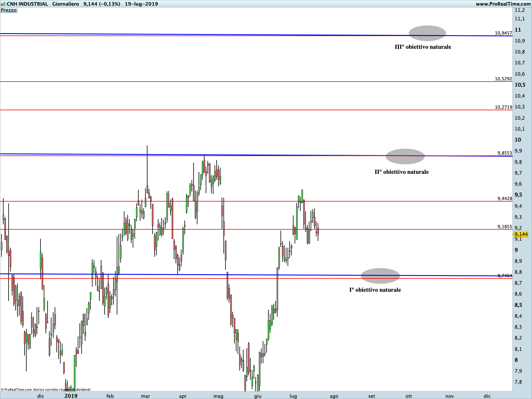Click the ott month on time axis
The image size is (532, 399).
coord(409,396)
